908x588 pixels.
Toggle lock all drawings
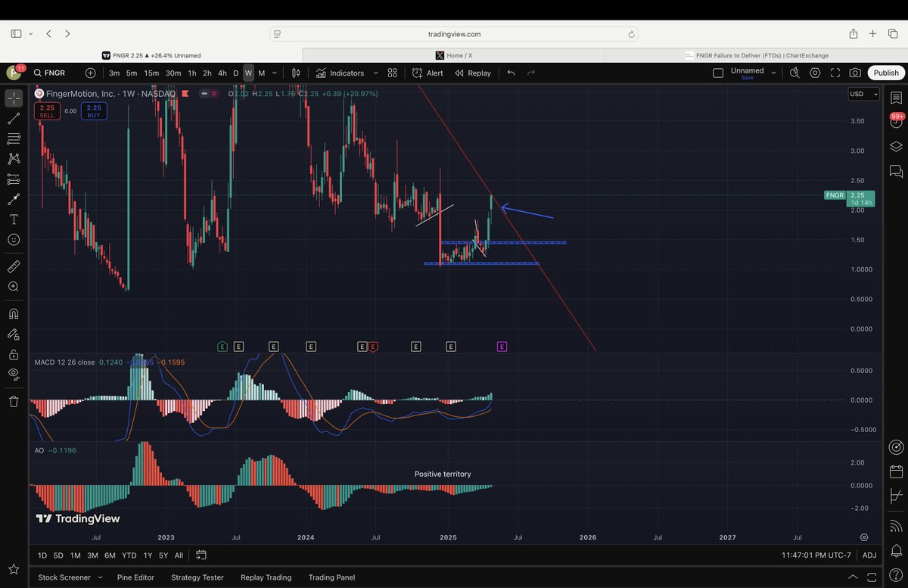(14, 354)
